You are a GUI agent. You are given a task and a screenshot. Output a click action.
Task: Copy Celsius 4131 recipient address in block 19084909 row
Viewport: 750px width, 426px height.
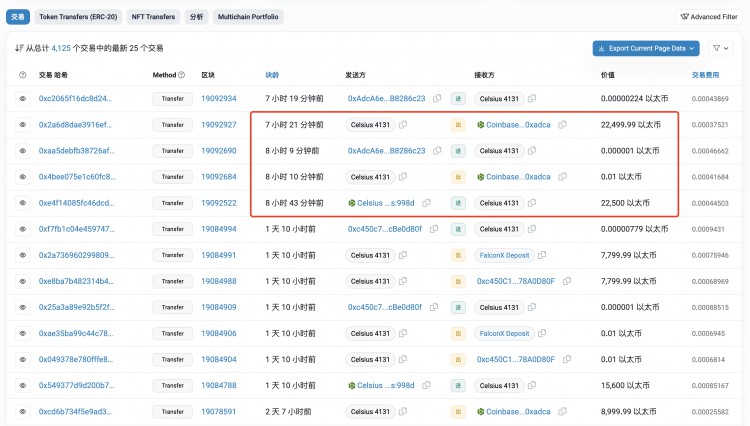click(x=532, y=307)
